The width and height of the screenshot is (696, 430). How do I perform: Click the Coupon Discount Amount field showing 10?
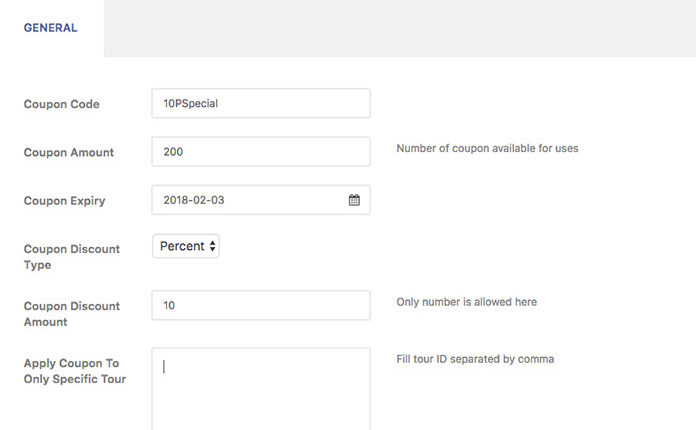click(260, 305)
